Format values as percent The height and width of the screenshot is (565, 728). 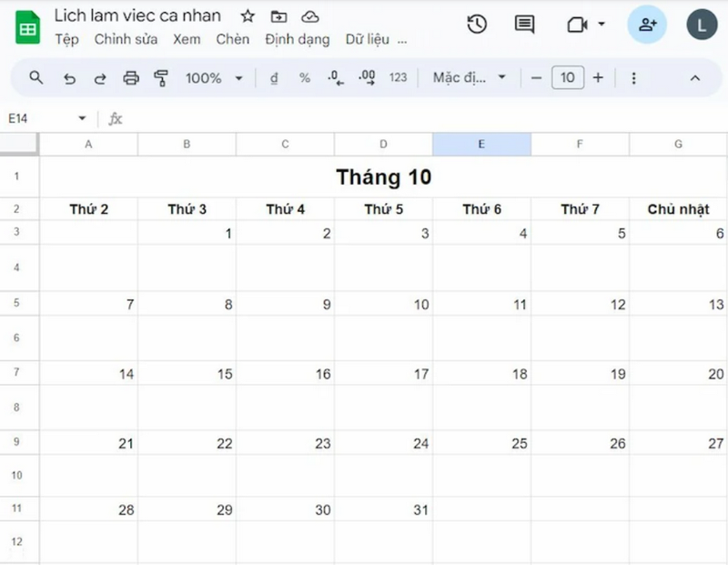[305, 77]
